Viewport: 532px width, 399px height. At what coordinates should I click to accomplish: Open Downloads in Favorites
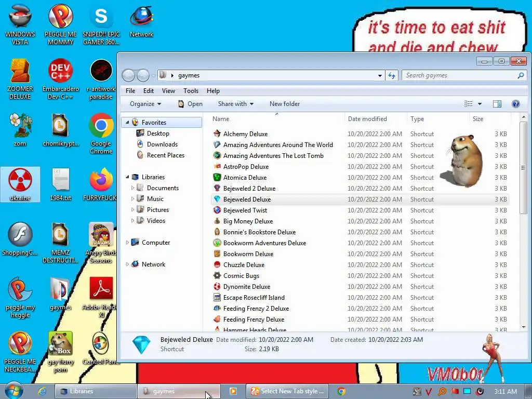[x=162, y=144]
